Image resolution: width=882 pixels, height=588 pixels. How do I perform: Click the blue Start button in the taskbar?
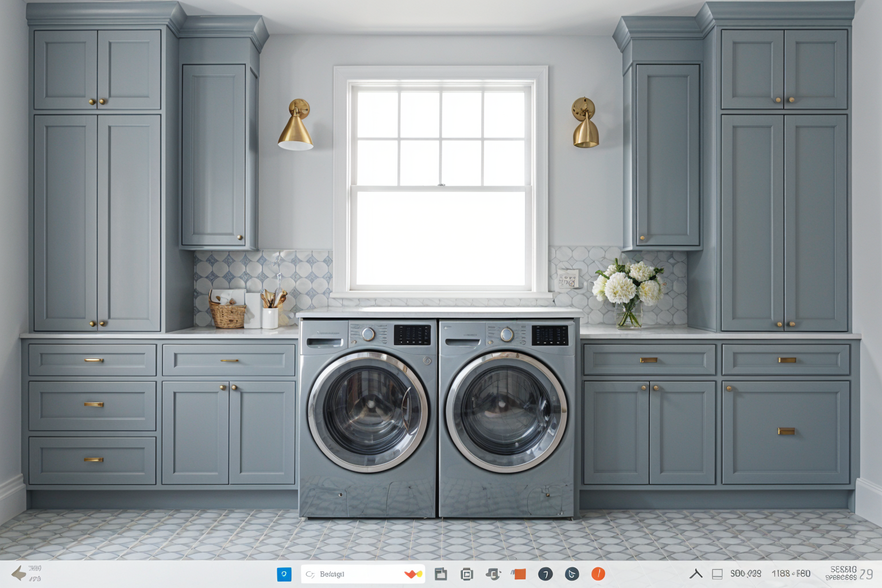coord(284,574)
